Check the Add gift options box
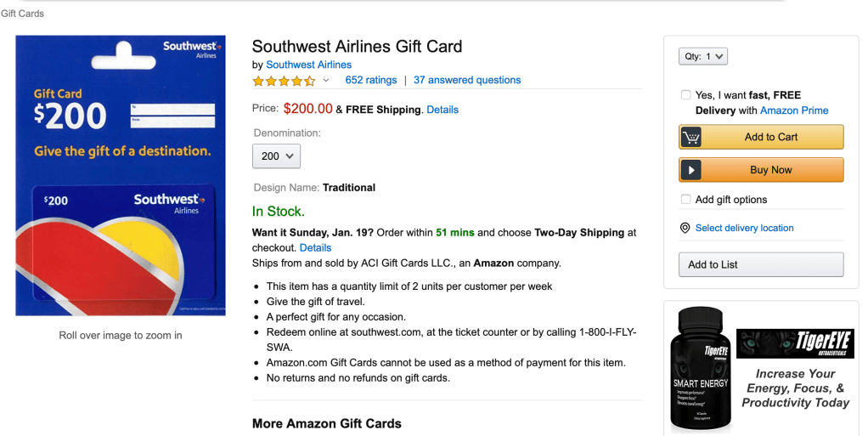868x436 pixels. pyautogui.click(x=685, y=200)
